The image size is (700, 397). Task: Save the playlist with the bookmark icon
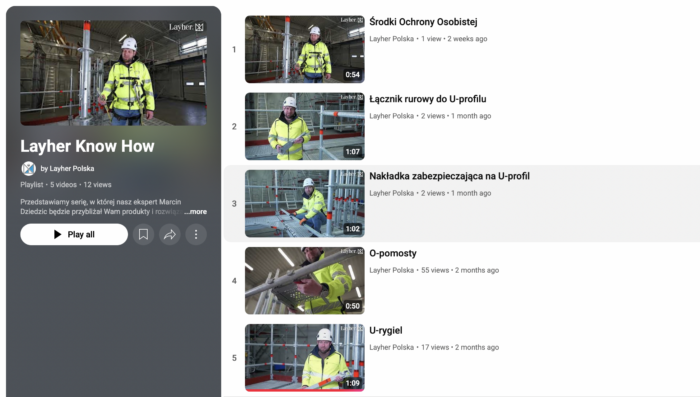pos(143,234)
